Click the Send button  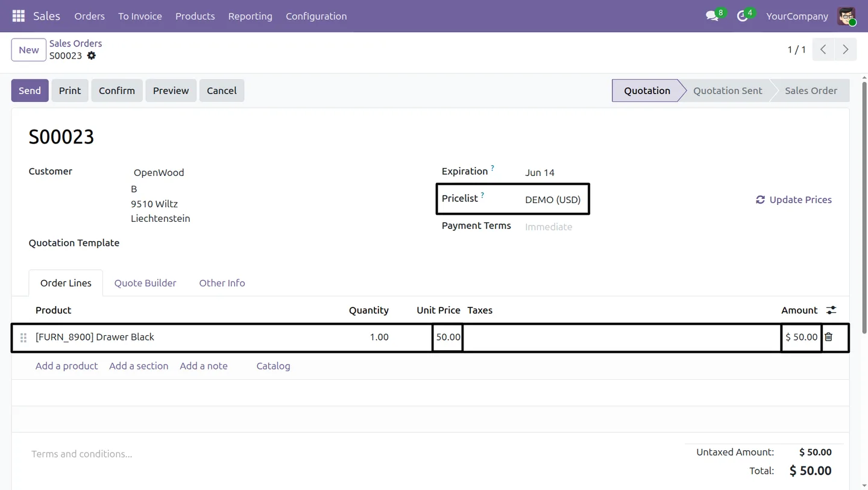30,90
